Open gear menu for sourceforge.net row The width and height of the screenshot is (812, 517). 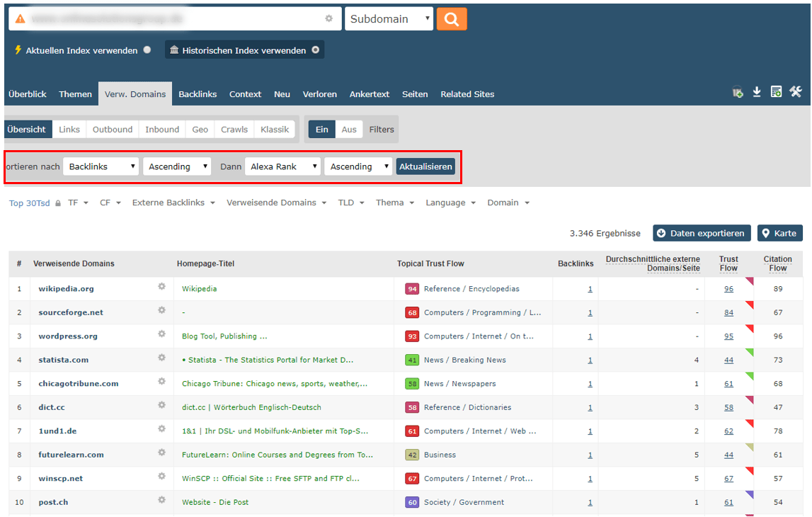161,310
